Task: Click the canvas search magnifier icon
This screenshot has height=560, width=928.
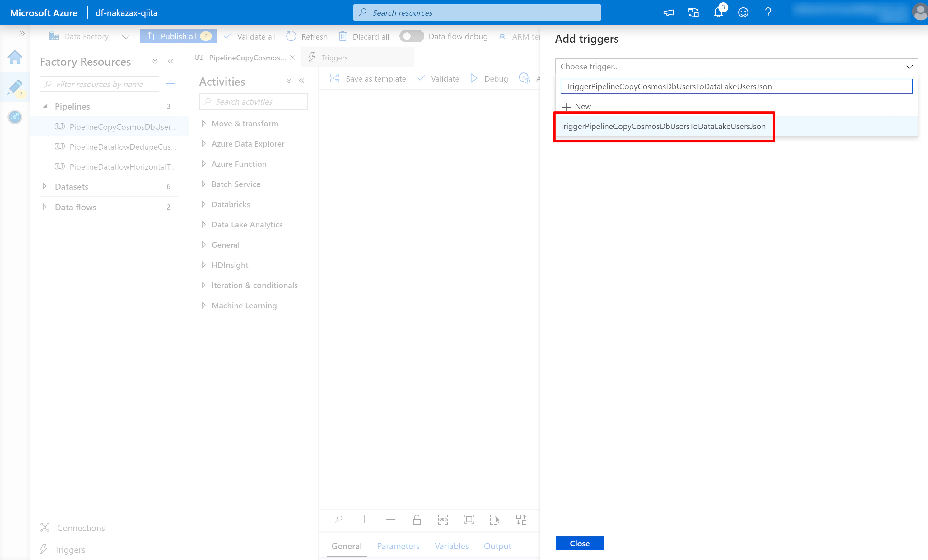Action: [x=338, y=520]
